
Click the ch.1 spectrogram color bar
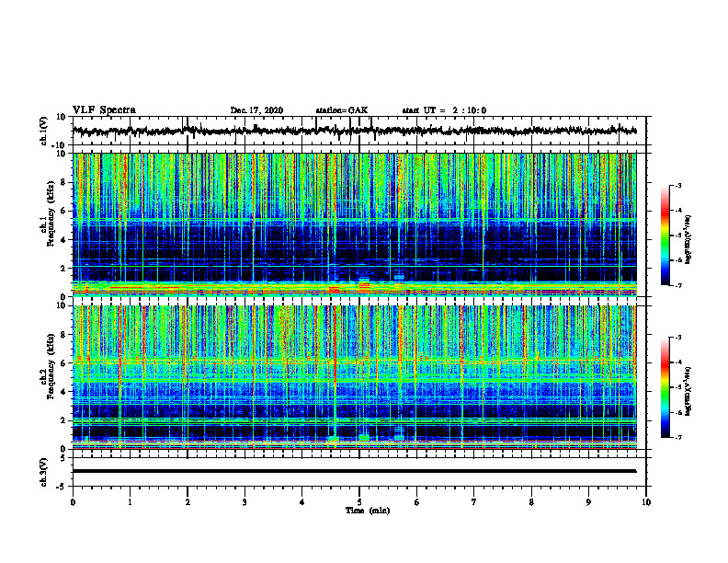click(665, 236)
